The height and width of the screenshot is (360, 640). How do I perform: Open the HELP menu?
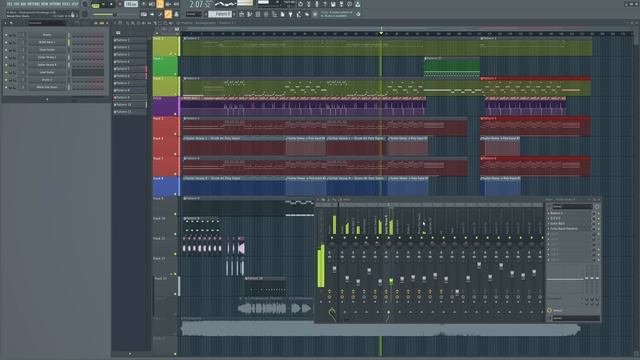[x=75, y=4]
